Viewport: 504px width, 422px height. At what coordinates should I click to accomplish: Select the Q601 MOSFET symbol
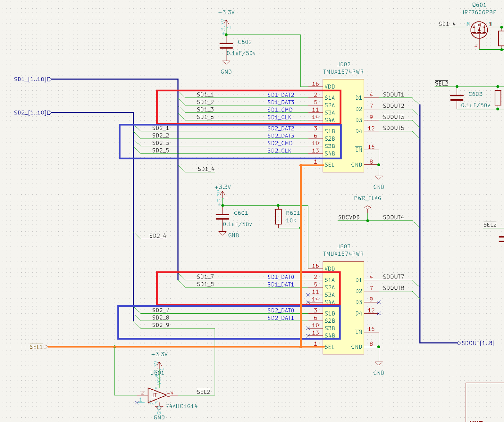tap(479, 30)
